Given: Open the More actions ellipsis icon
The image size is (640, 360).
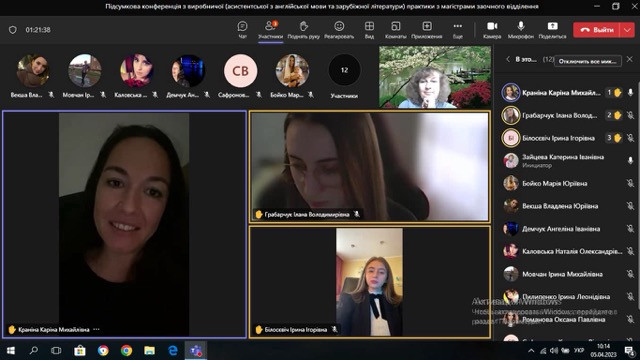Looking at the screenshot, I should (x=458, y=27).
